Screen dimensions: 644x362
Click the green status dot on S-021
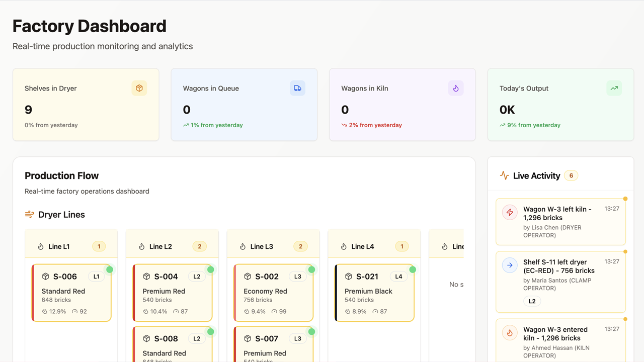(413, 269)
